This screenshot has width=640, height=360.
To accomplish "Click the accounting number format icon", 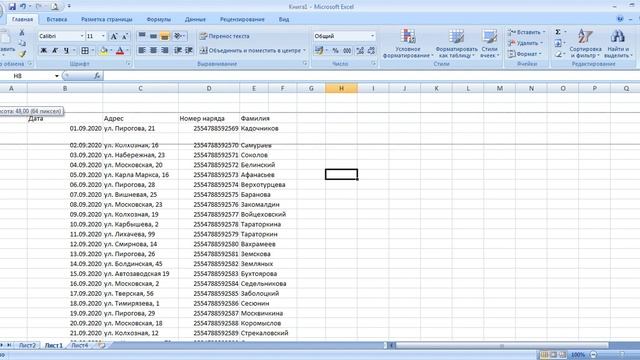I will pos(319,51).
